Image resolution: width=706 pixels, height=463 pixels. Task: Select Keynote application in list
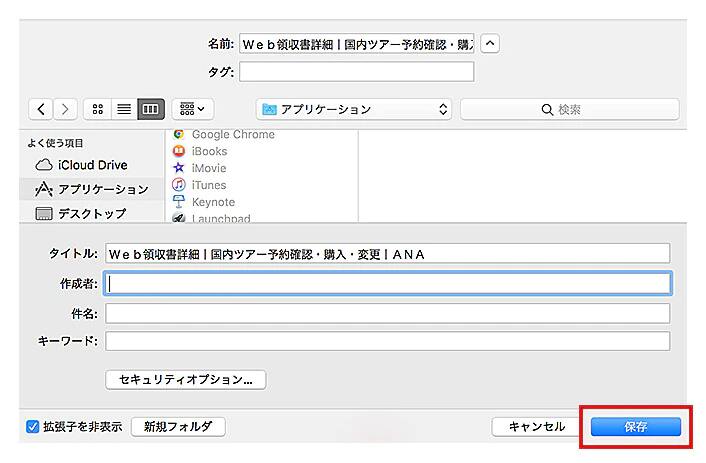(x=212, y=202)
